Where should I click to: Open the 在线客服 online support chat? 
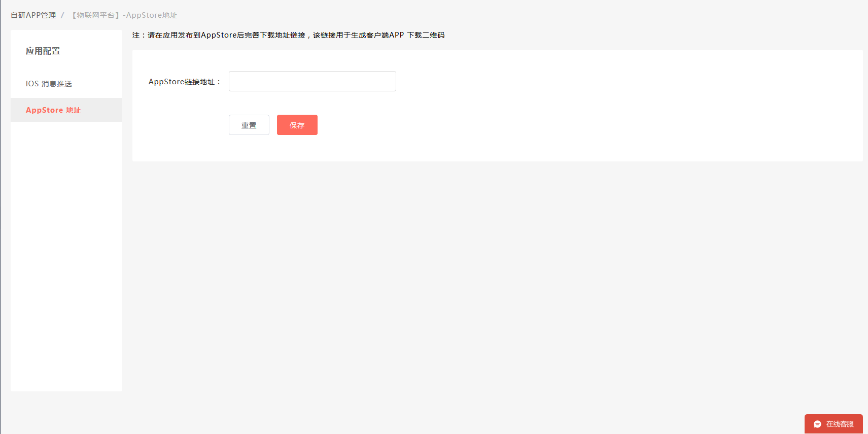click(834, 424)
